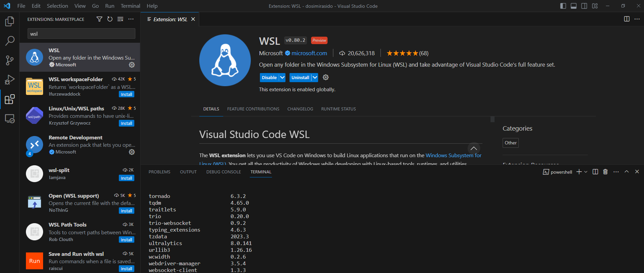Maximize the terminal panel size
The height and width of the screenshot is (273, 644).
pyautogui.click(x=626, y=172)
